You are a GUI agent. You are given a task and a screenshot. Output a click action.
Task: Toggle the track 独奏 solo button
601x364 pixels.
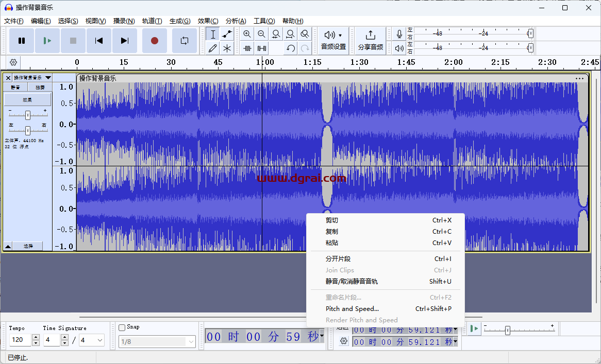[40, 88]
